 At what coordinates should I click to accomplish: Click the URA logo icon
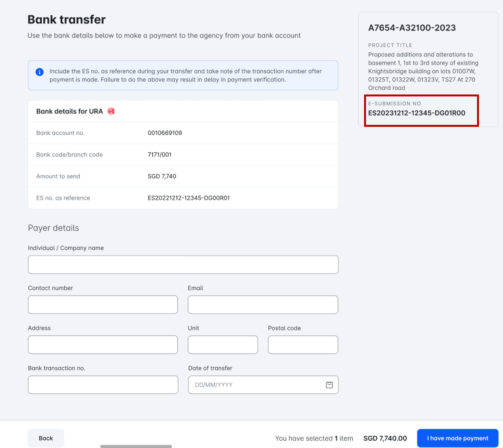point(111,111)
